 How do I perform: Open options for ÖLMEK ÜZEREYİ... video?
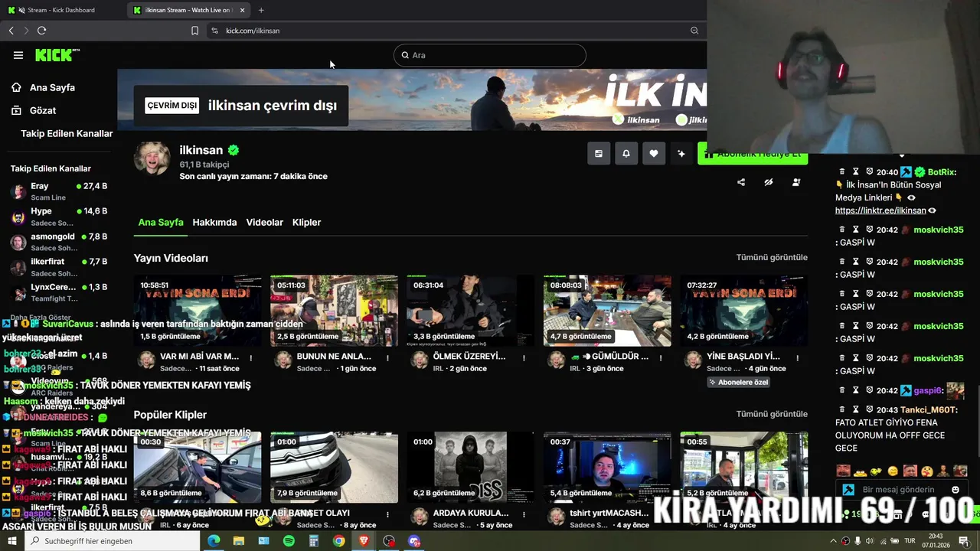coord(524,357)
